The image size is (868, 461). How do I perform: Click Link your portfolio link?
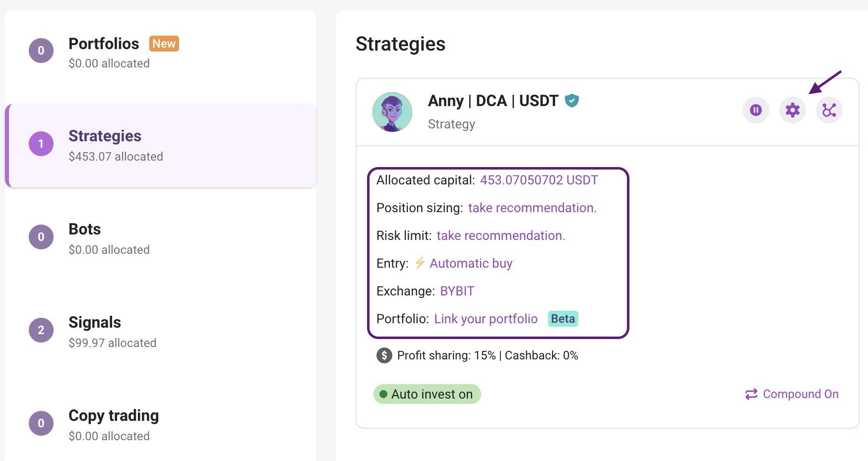tap(486, 319)
